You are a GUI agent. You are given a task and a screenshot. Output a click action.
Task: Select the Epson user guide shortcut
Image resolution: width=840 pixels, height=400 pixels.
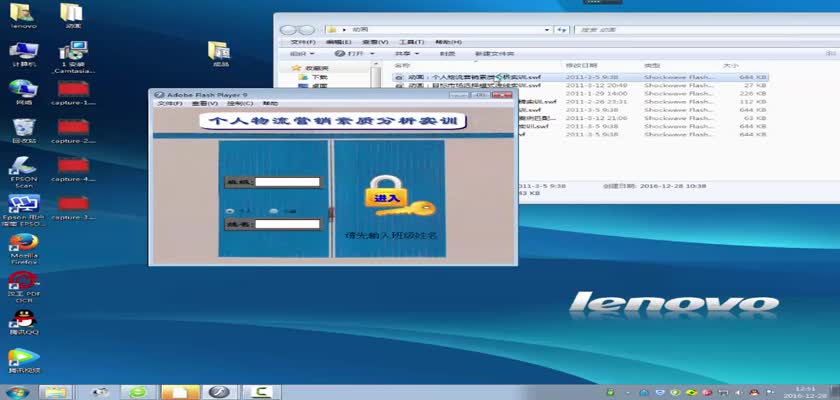(24, 210)
